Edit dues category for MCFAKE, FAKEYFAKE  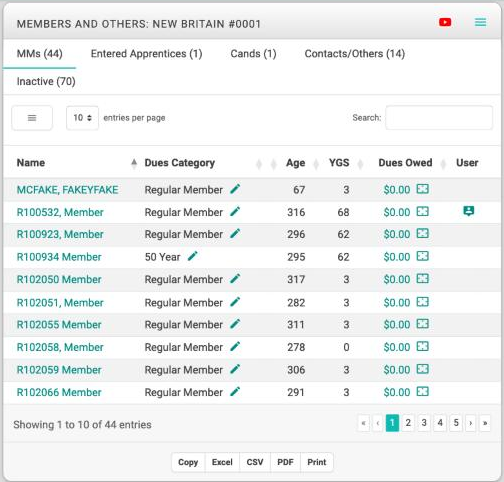(235, 189)
